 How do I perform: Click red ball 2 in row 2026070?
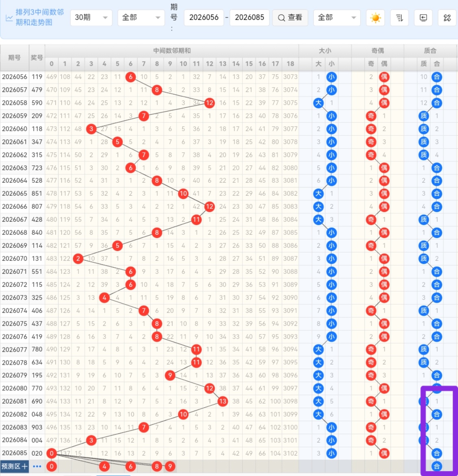78,259
